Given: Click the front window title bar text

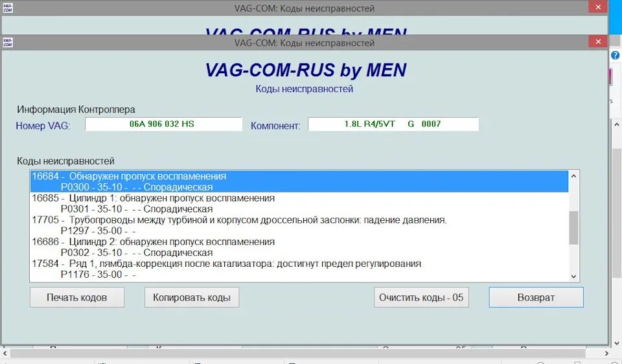Looking at the screenshot, I should (x=305, y=43).
